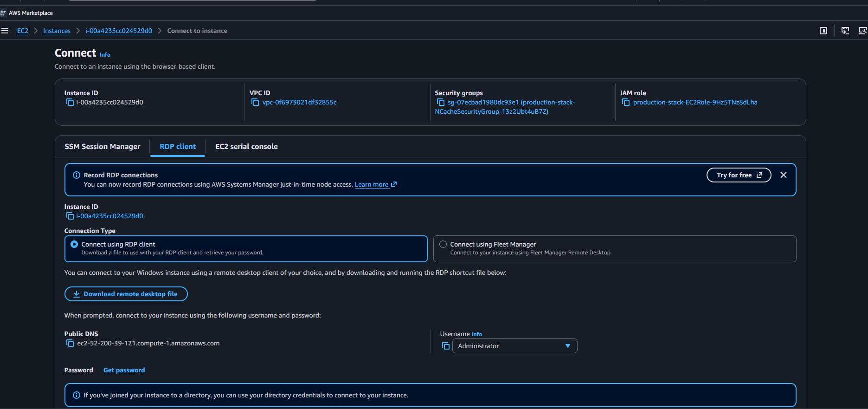Screen dimensions: 868x409
Task: Select the RDP client tab
Action: point(178,147)
